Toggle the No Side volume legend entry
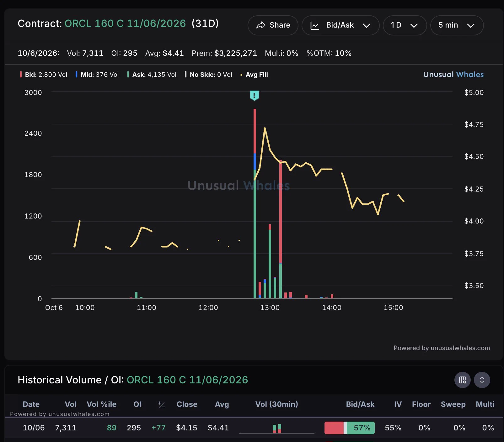The width and height of the screenshot is (504, 442). point(208,75)
